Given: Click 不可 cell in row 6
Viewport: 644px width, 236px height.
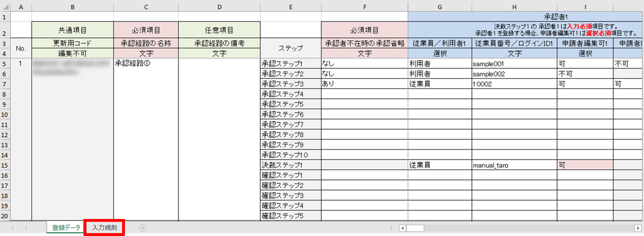Looking at the screenshot, I should [x=585, y=74].
